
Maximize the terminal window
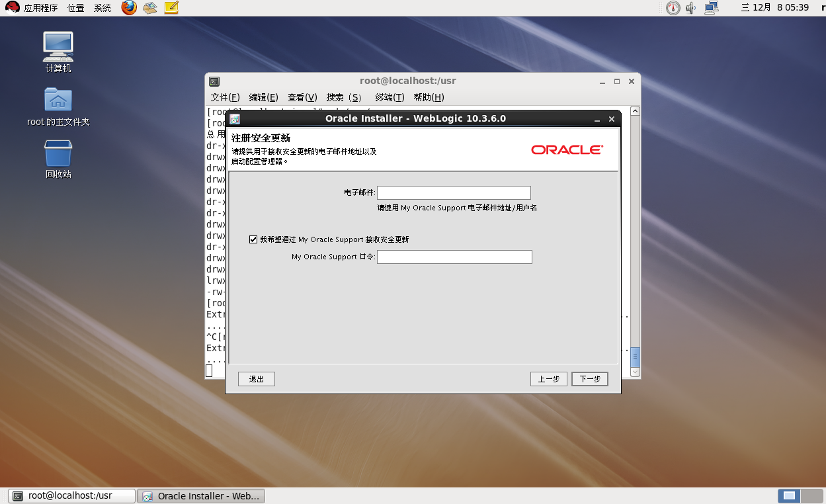tap(617, 81)
